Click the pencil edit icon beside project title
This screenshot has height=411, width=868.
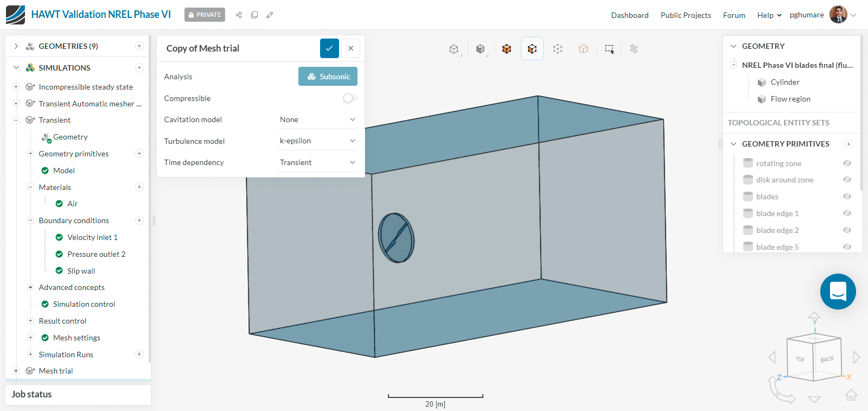point(270,15)
